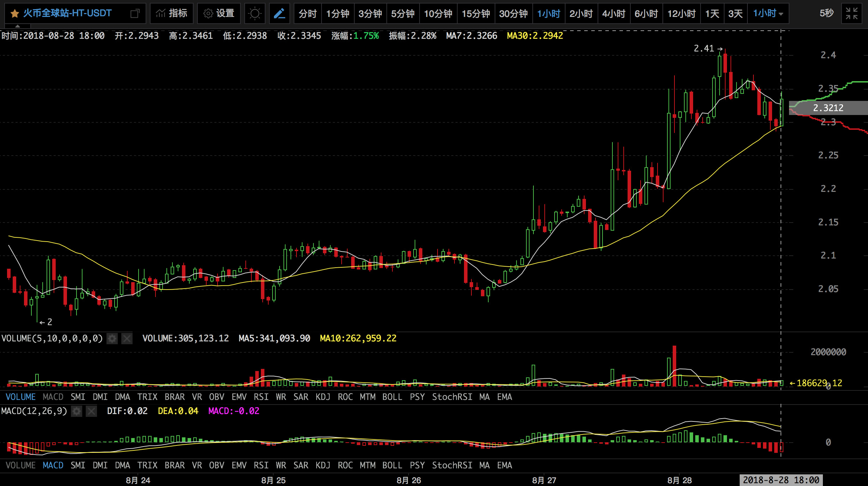The height and width of the screenshot is (486, 868).
Task: Select OBV in the volume panel row
Action: point(216,397)
